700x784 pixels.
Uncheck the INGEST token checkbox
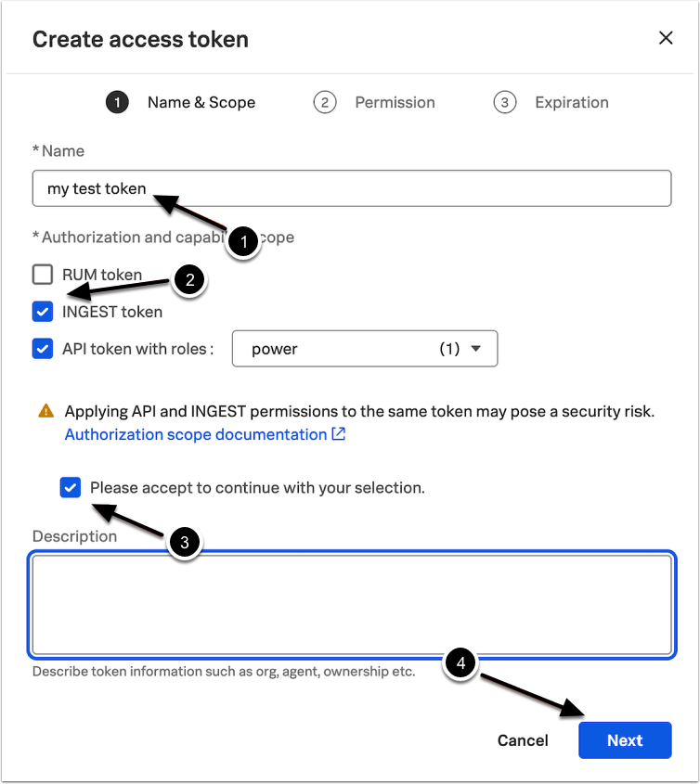coord(43,312)
